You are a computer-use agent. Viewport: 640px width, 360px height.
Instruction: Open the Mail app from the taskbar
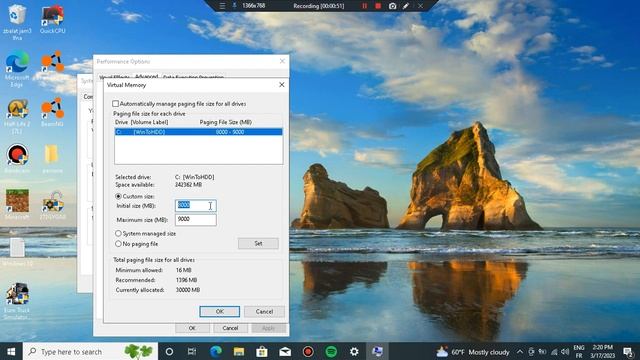(285, 351)
